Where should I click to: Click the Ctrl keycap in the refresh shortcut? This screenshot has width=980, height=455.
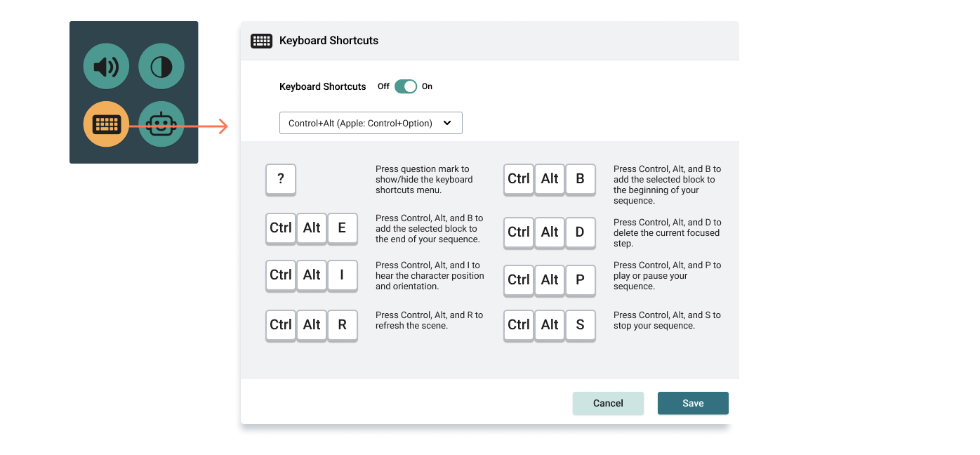pyautogui.click(x=280, y=325)
